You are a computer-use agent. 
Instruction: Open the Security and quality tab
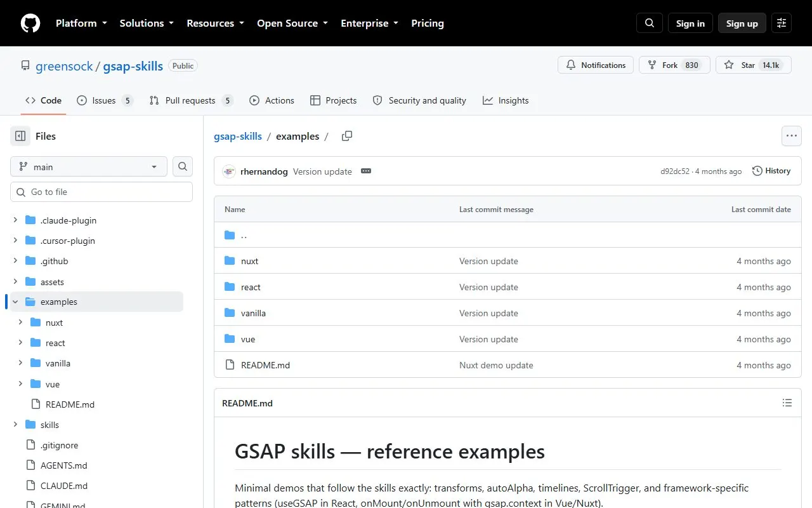[419, 100]
